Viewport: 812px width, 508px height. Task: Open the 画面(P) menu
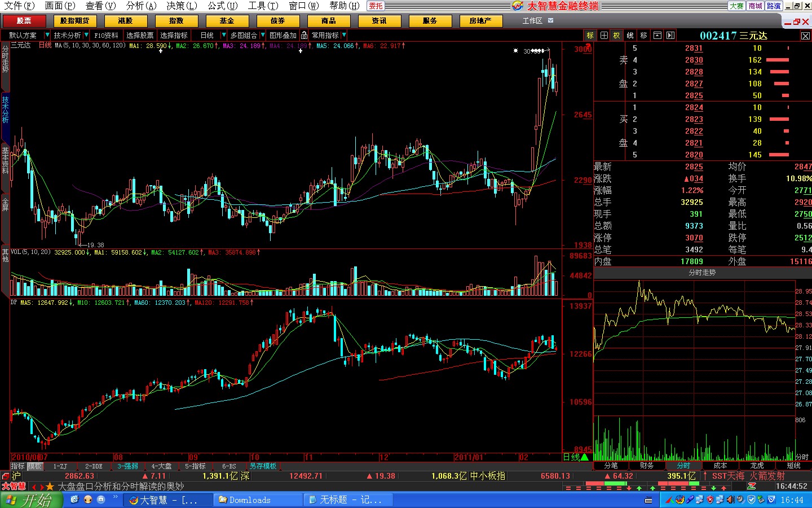coord(60,6)
